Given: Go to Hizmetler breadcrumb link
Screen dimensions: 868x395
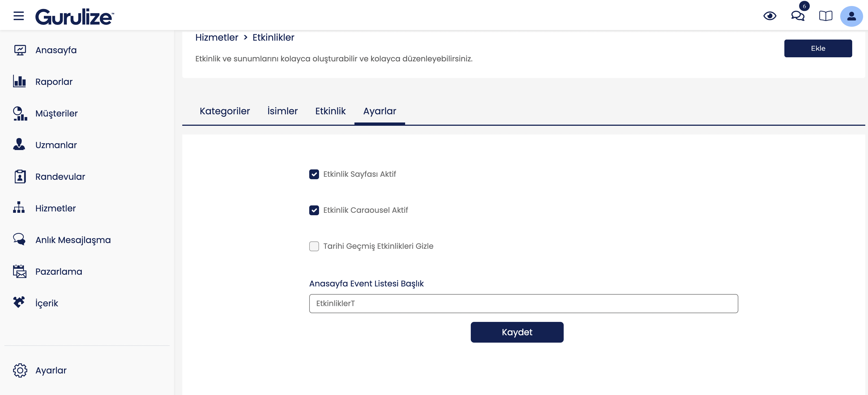Looking at the screenshot, I should point(217,37).
